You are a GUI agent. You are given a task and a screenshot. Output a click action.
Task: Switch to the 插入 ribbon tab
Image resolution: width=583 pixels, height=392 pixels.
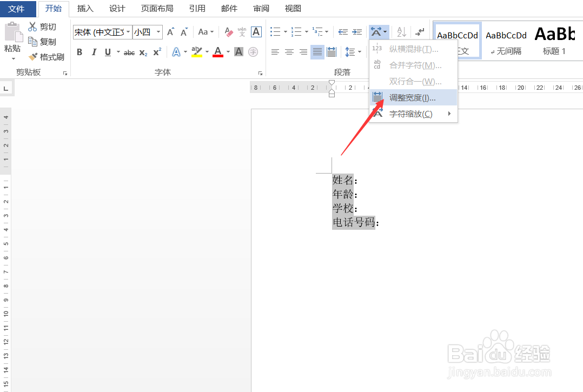click(85, 8)
